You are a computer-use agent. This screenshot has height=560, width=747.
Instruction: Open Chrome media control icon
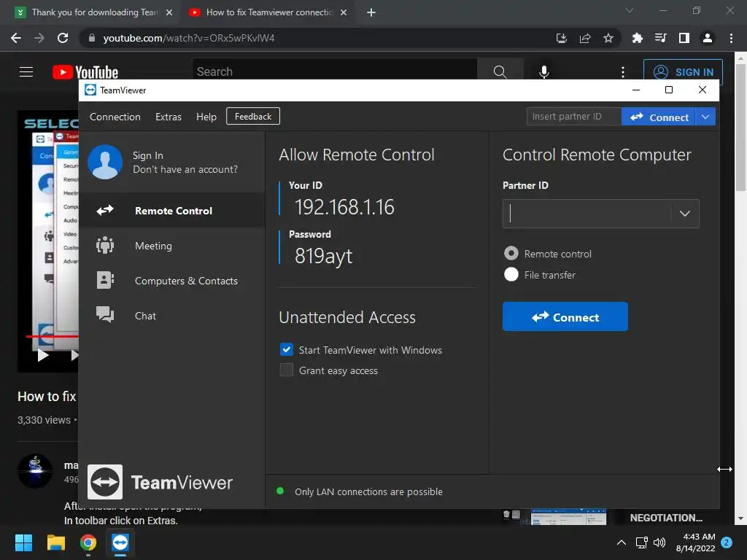coord(660,38)
